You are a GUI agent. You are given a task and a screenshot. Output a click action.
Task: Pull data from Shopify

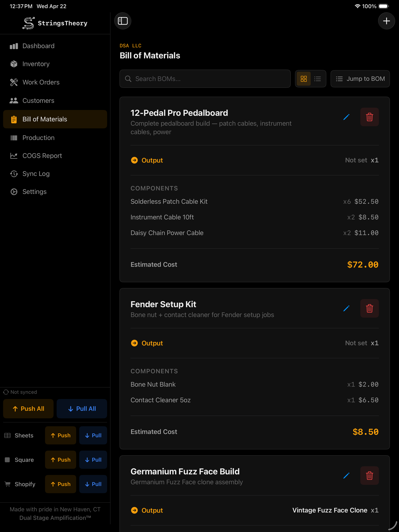coord(93,484)
